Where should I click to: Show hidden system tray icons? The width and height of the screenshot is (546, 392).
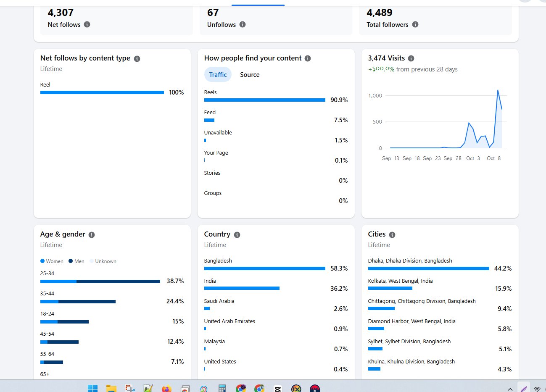tap(510, 389)
